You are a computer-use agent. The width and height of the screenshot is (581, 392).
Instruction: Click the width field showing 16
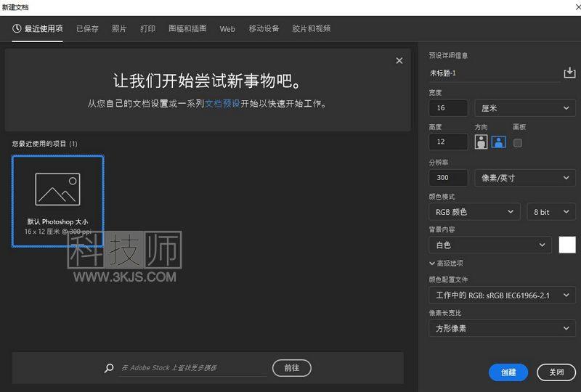448,108
